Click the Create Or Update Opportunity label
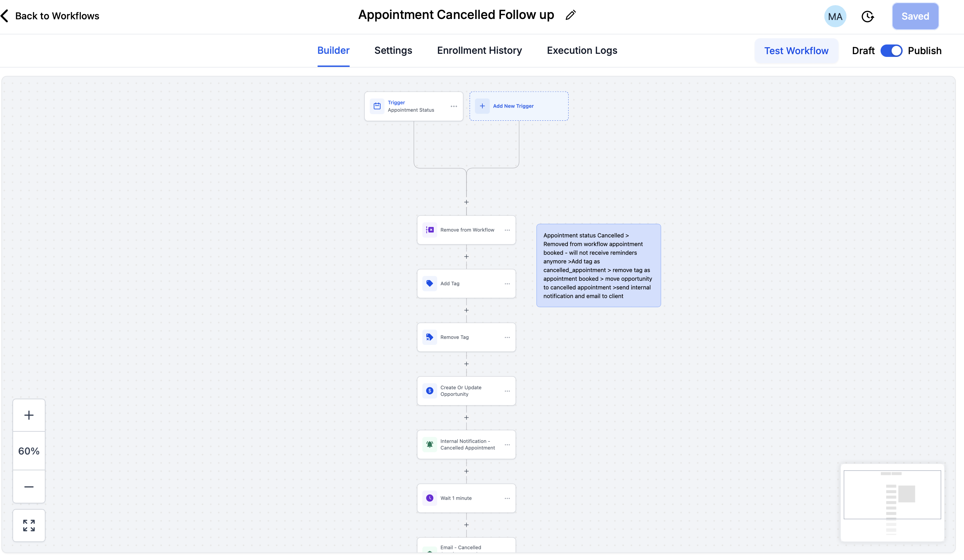 pyautogui.click(x=461, y=391)
